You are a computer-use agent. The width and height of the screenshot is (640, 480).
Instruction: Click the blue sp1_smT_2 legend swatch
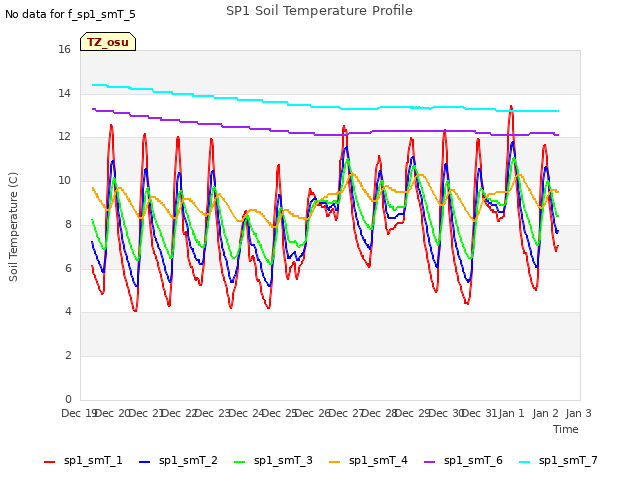144,462
